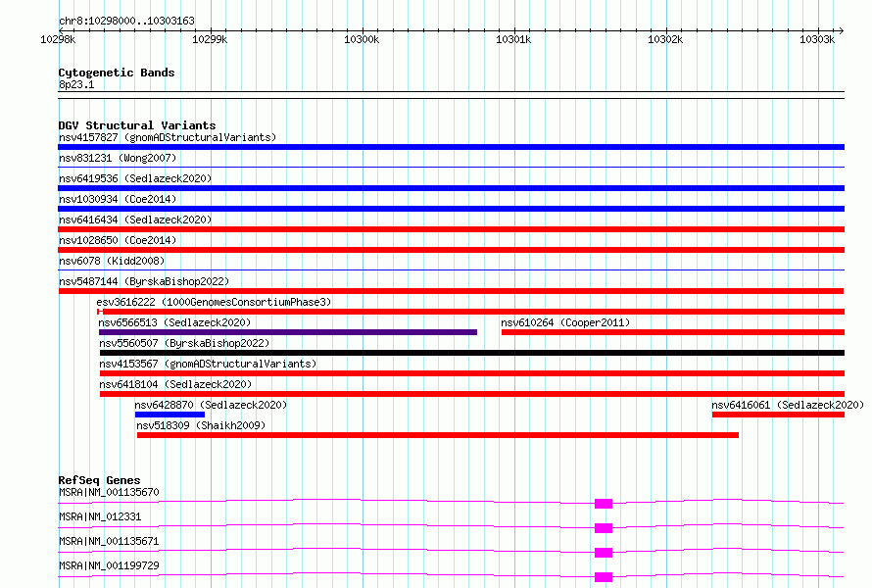Click nsv4153567 (gnomADStructuralVariants) label
This screenshot has height=588, width=872.
tap(208, 364)
